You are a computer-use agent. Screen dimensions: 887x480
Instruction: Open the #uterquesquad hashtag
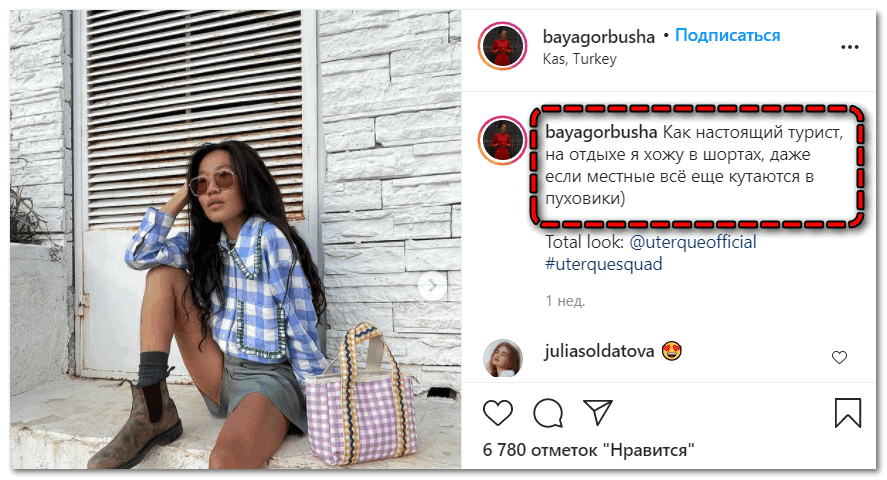point(604,264)
